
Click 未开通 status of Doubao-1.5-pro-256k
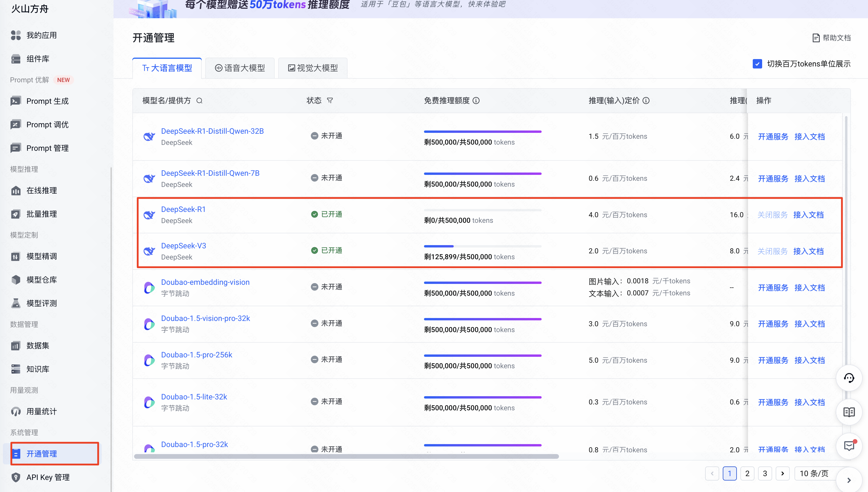(x=326, y=359)
